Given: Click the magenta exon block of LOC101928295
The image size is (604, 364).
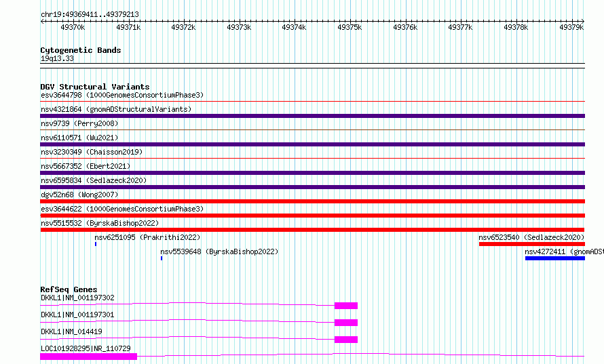Looking at the screenshot, I should (89, 357).
